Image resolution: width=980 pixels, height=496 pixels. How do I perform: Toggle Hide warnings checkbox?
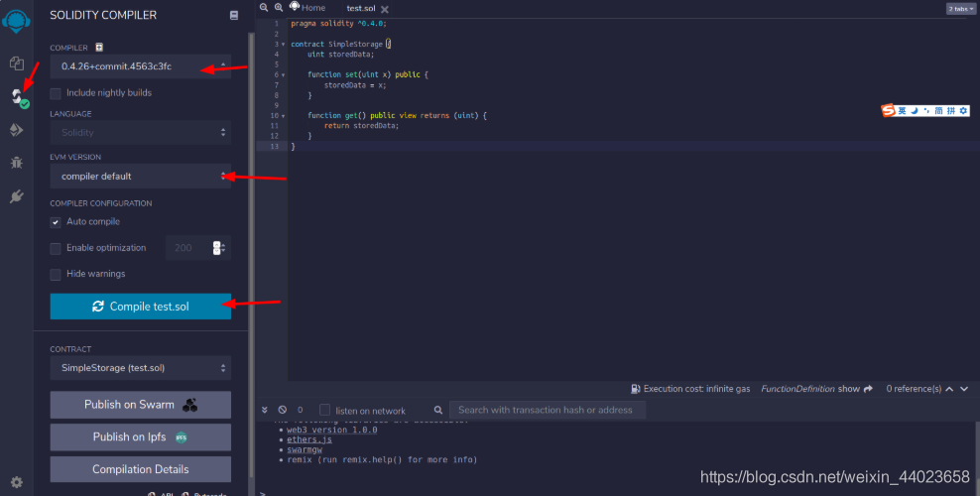(56, 274)
